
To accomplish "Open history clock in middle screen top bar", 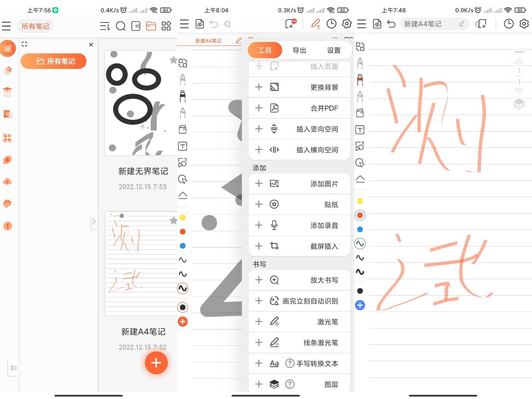I will click(x=331, y=24).
